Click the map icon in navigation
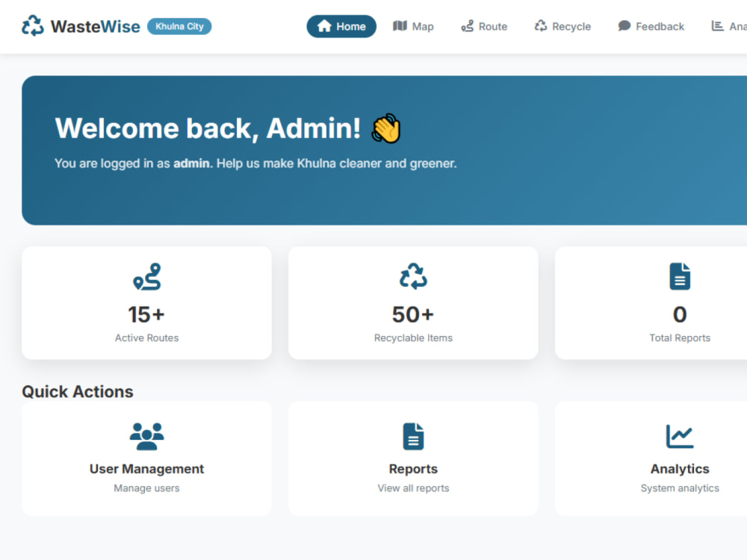The height and width of the screenshot is (560, 747). click(400, 25)
